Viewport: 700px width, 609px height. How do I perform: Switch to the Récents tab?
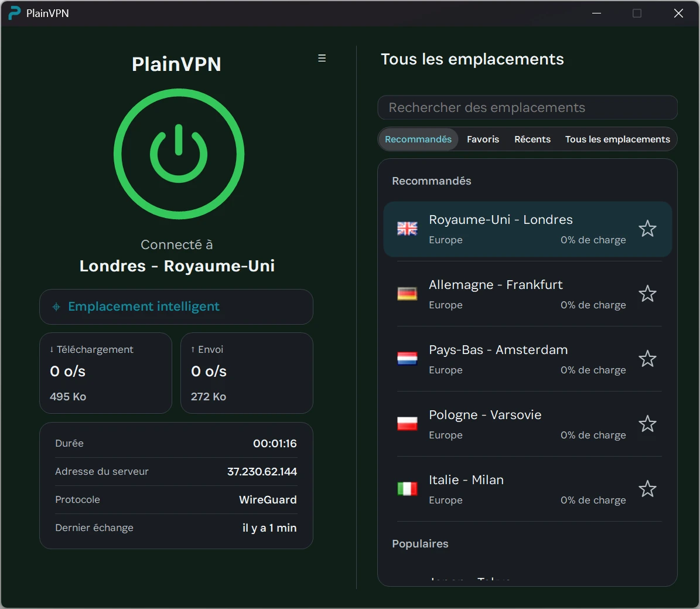[x=532, y=140]
